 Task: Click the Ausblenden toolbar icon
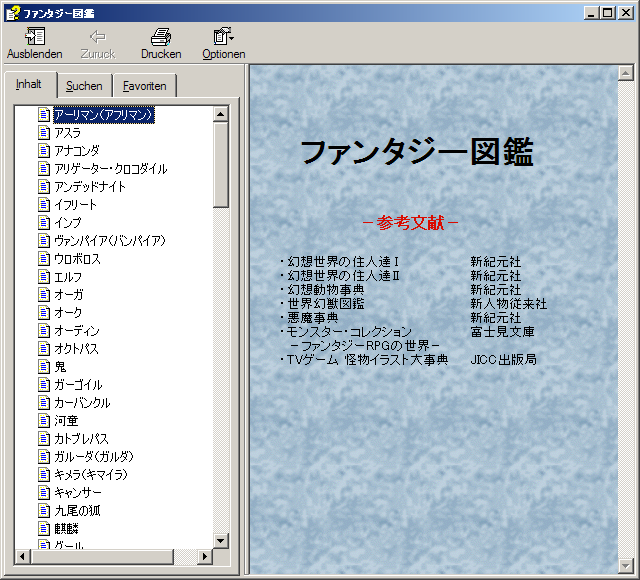pyautogui.click(x=34, y=37)
